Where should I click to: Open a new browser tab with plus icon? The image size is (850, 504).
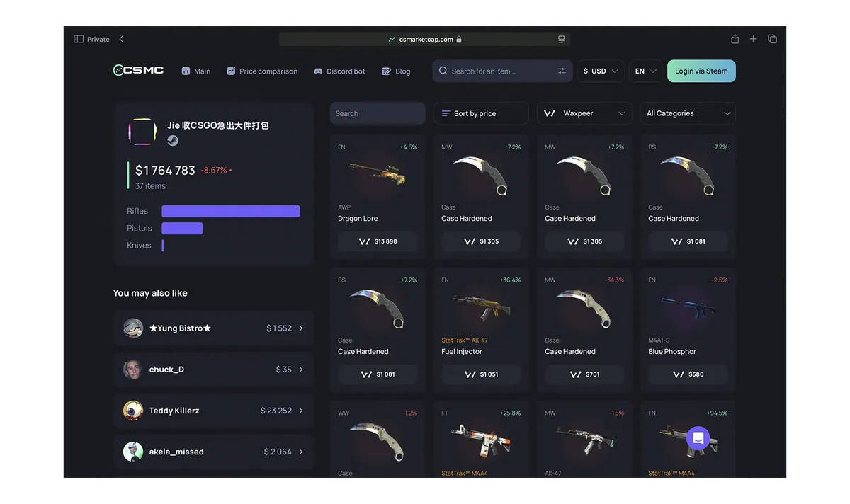(753, 39)
